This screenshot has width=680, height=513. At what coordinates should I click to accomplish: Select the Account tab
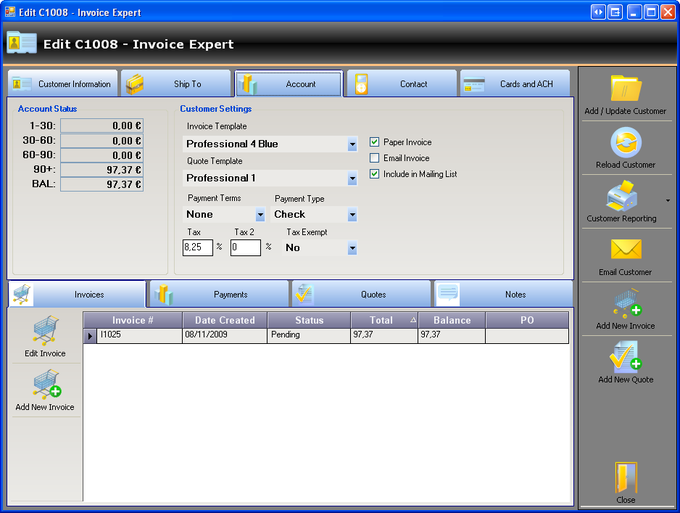289,83
